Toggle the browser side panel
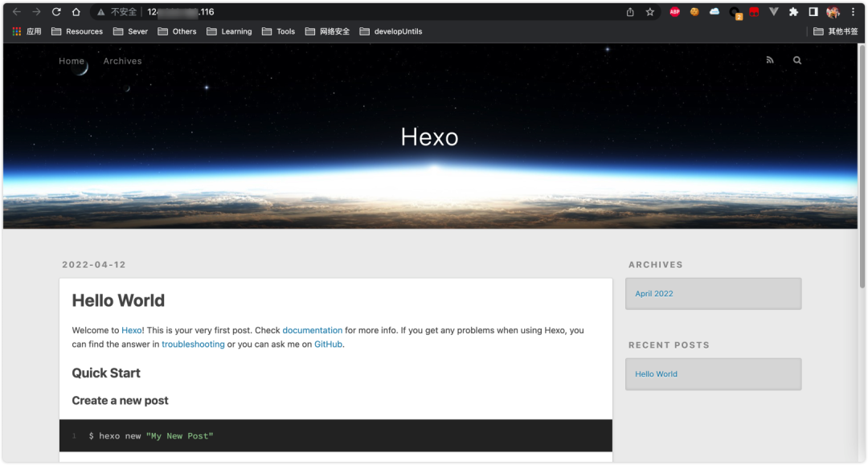Screen dimensions: 868x465 pyautogui.click(x=813, y=11)
